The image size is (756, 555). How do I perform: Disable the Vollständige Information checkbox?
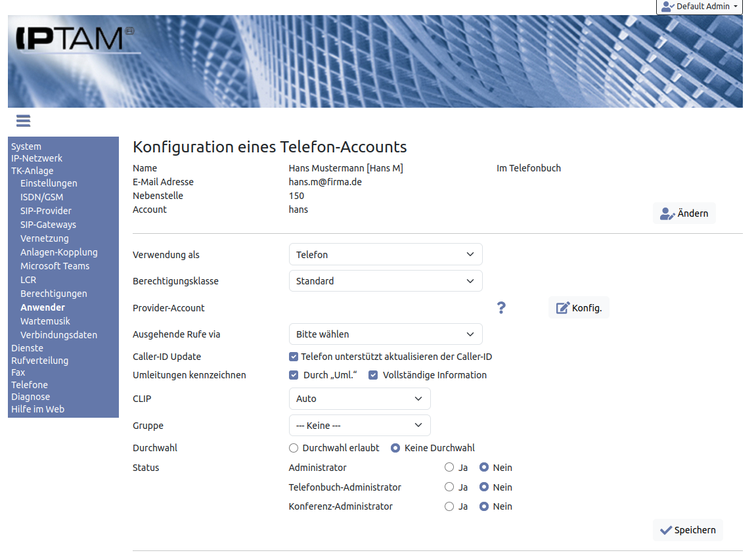[x=373, y=376]
